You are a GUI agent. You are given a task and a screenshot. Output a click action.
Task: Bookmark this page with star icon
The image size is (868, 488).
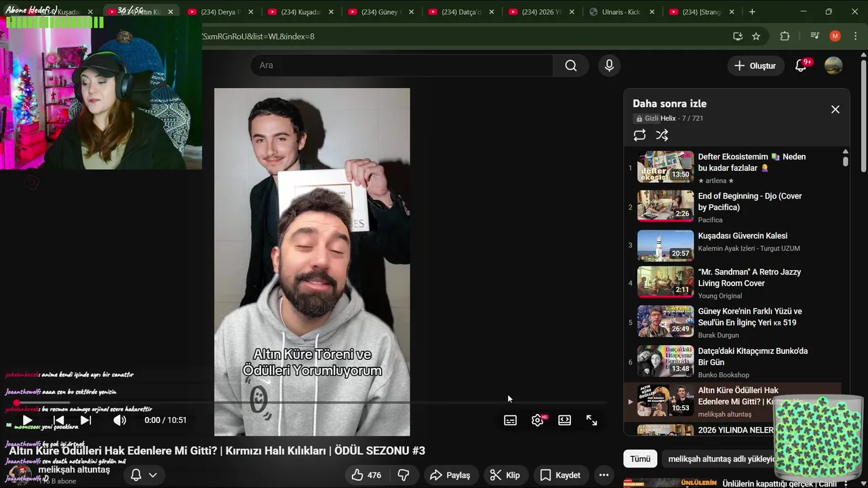[x=756, y=36]
